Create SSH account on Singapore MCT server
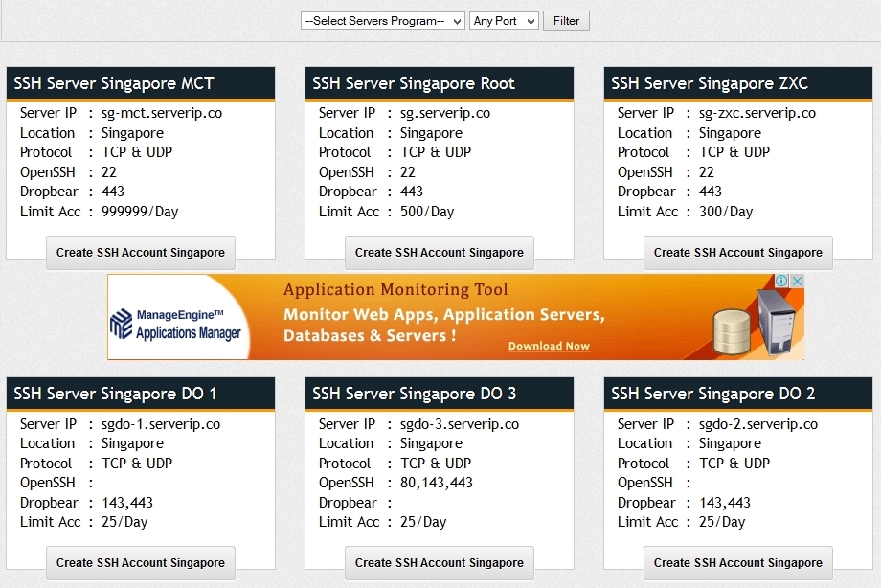Viewport: 881px width, 588px height. point(140,252)
